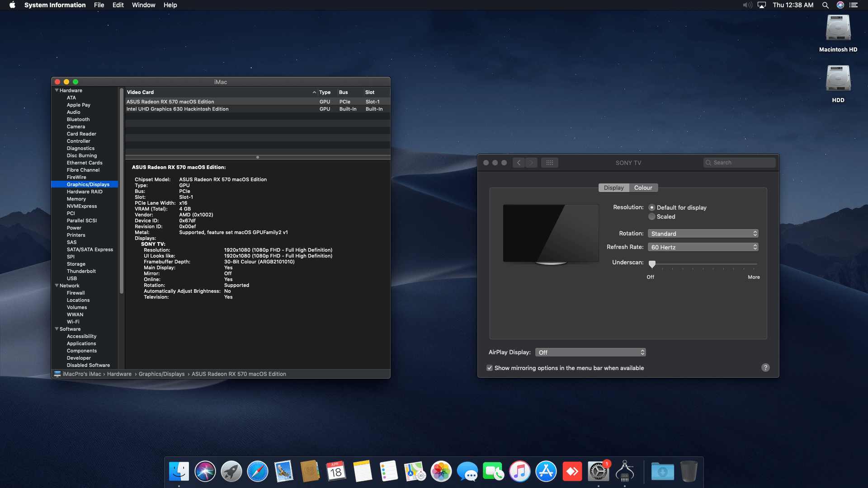Open the Refresh Rate dropdown
This screenshot has width=868, height=488.
(x=703, y=247)
